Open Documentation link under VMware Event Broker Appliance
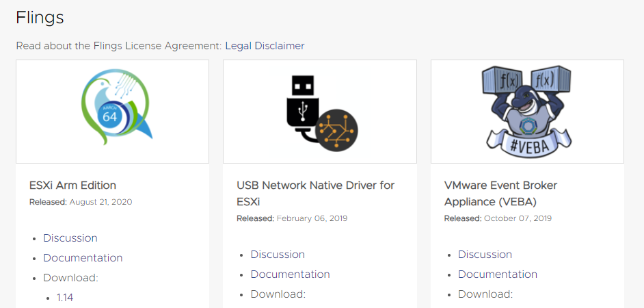The width and height of the screenshot is (644, 308). 498,274
